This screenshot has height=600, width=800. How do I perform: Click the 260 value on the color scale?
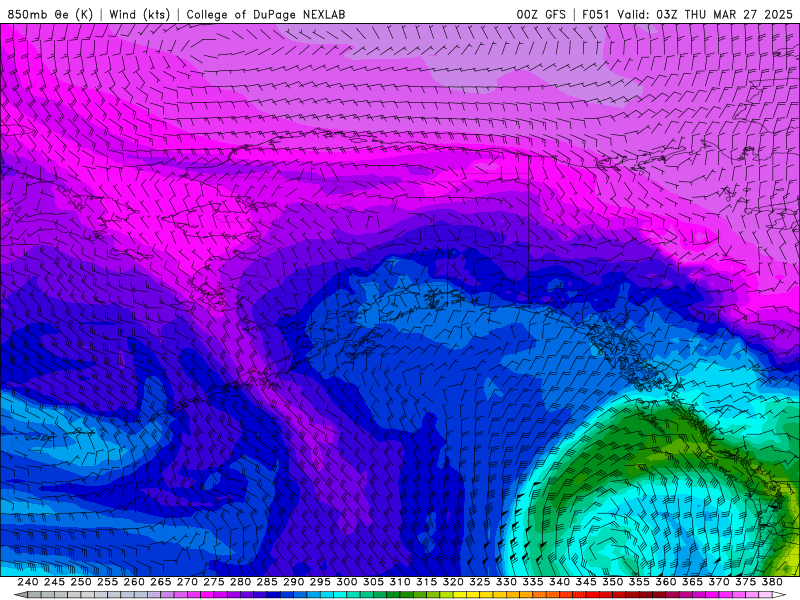point(134,582)
